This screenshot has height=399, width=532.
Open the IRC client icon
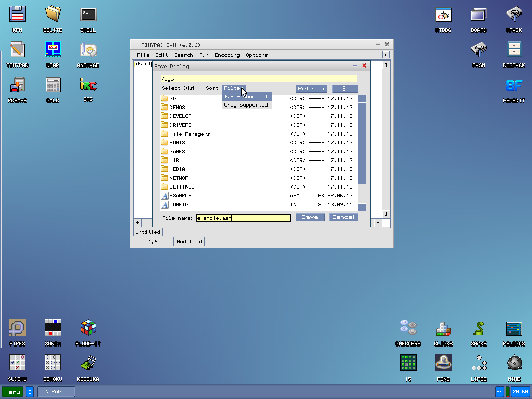[x=88, y=85]
